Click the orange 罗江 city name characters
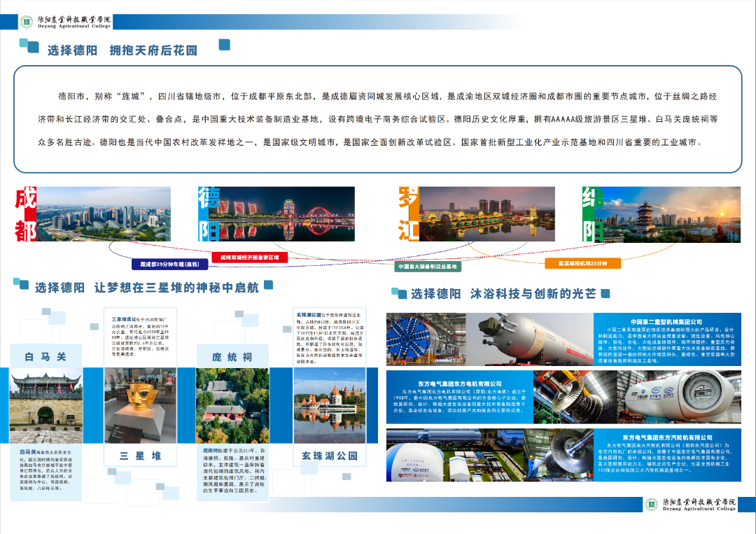 [x=409, y=214]
